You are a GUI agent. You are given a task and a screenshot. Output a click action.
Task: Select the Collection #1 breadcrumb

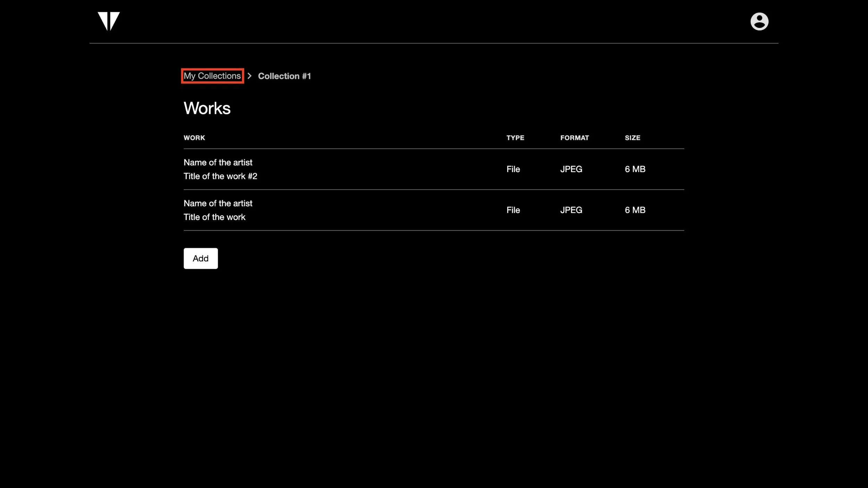pyautogui.click(x=284, y=76)
